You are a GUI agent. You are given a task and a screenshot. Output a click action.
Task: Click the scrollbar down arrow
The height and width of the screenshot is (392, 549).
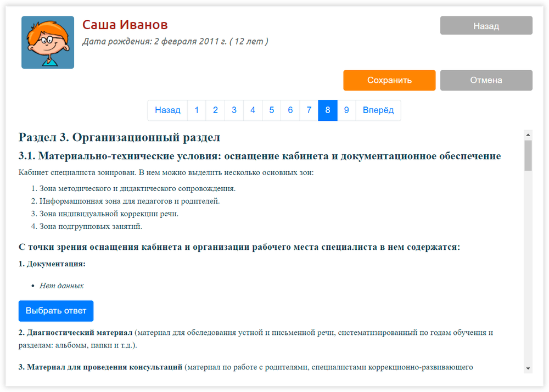point(528,368)
